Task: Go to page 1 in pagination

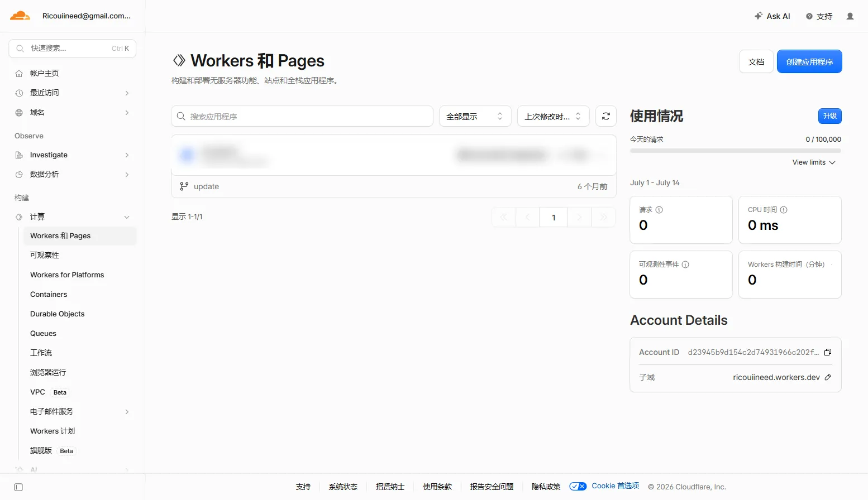Action: tap(554, 217)
